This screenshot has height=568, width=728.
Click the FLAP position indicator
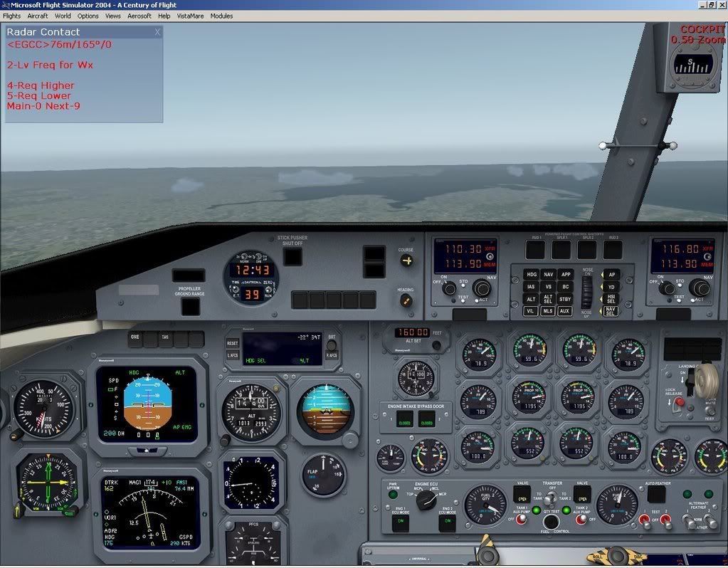323,475
